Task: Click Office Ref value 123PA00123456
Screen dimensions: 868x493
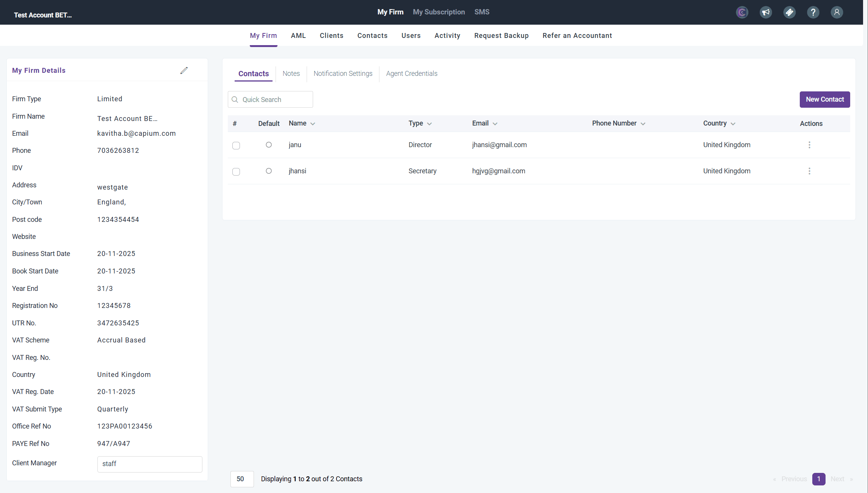Action: tap(125, 426)
